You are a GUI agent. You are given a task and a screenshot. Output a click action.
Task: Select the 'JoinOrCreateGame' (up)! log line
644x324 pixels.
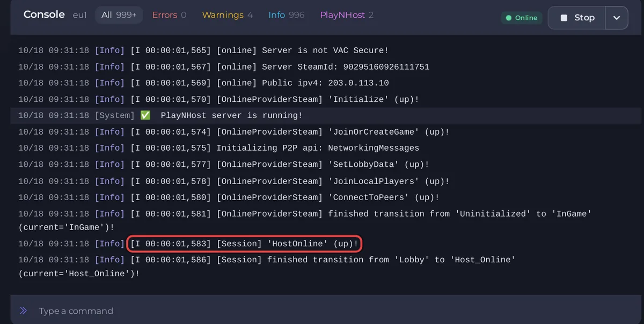click(234, 132)
